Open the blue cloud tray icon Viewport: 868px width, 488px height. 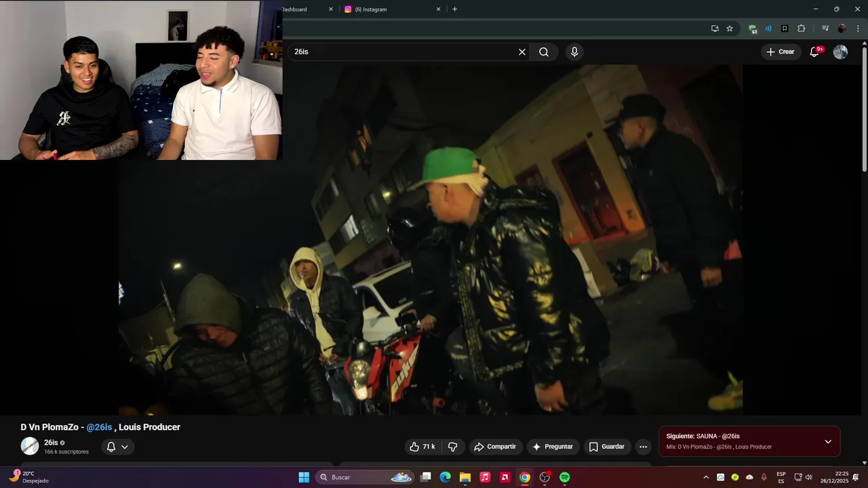coord(721,477)
